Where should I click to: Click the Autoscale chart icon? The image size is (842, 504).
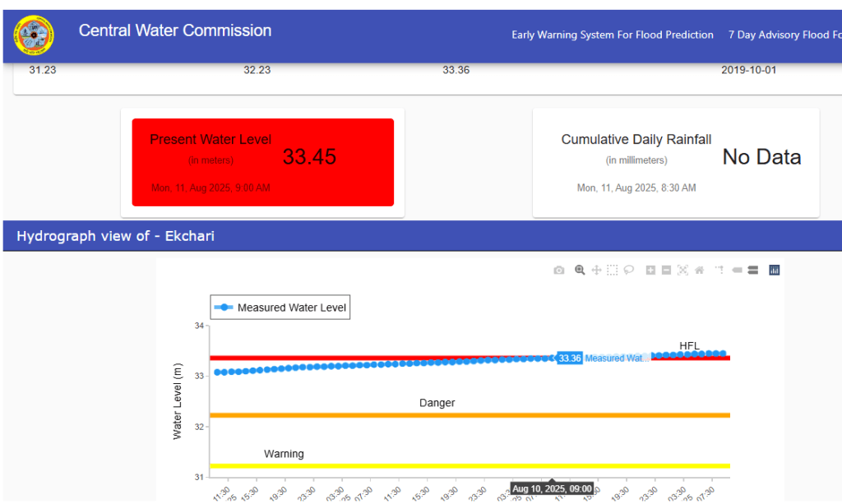[x=682, y=270]
